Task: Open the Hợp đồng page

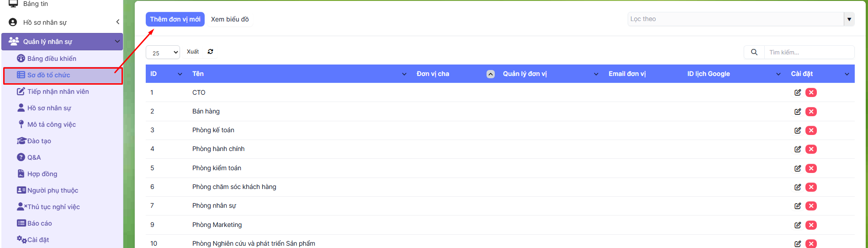Action: coord(42,174)
